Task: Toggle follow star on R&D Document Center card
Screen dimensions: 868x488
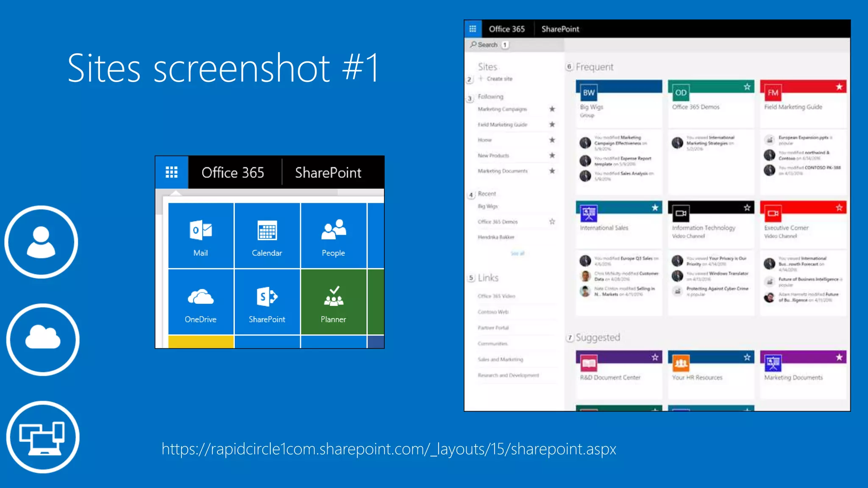Action: [655, 358]
